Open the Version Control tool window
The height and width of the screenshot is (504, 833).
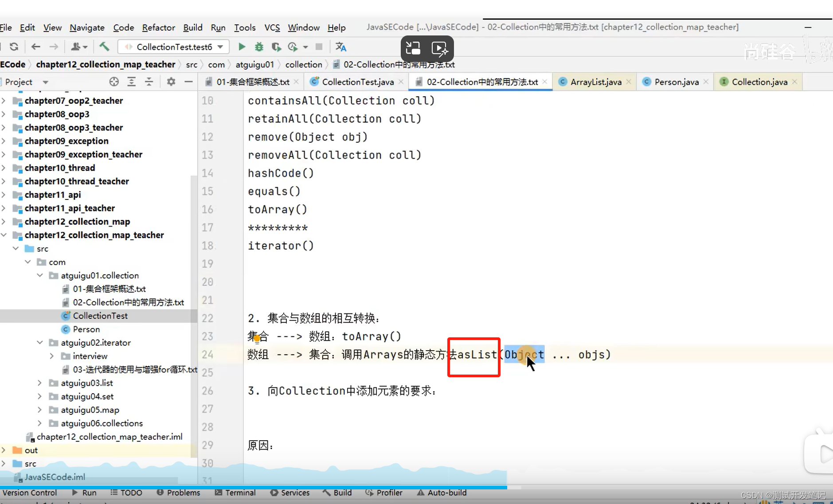point(30,492)
